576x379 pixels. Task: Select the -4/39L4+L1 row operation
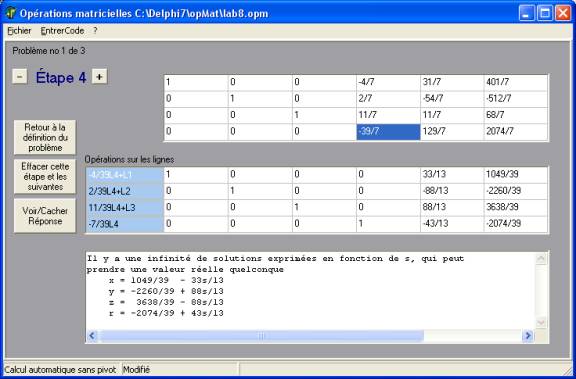[125, 175]
